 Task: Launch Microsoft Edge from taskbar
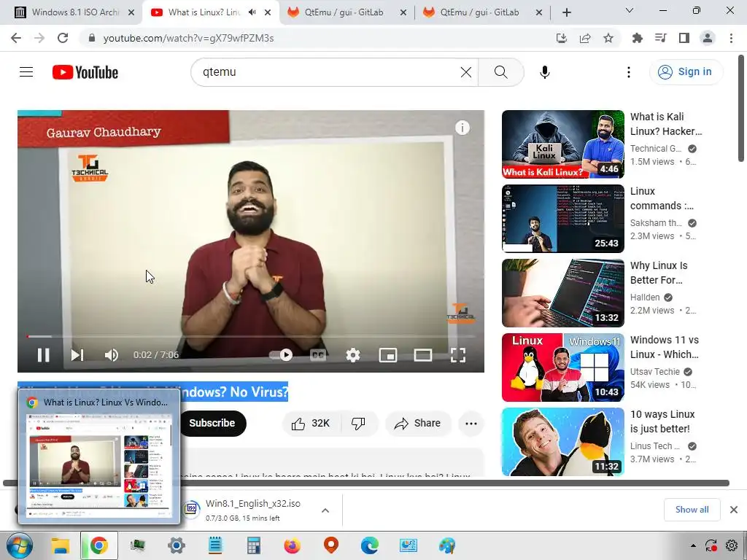click(370, 545)
